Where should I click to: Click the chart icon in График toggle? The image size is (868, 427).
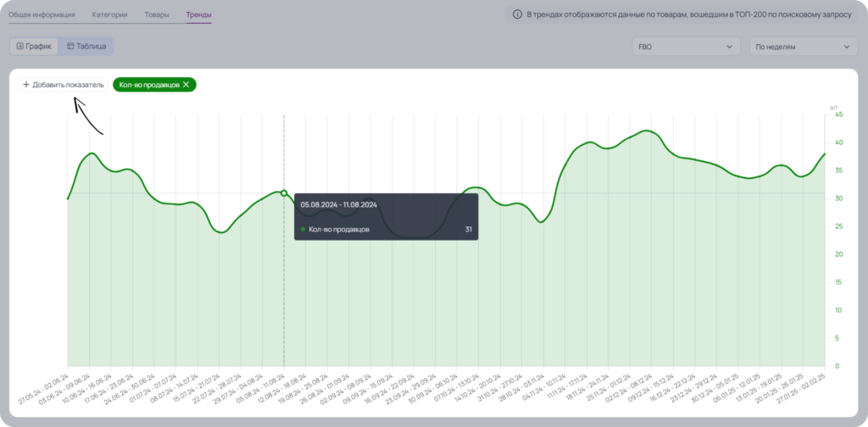(20, 47)
